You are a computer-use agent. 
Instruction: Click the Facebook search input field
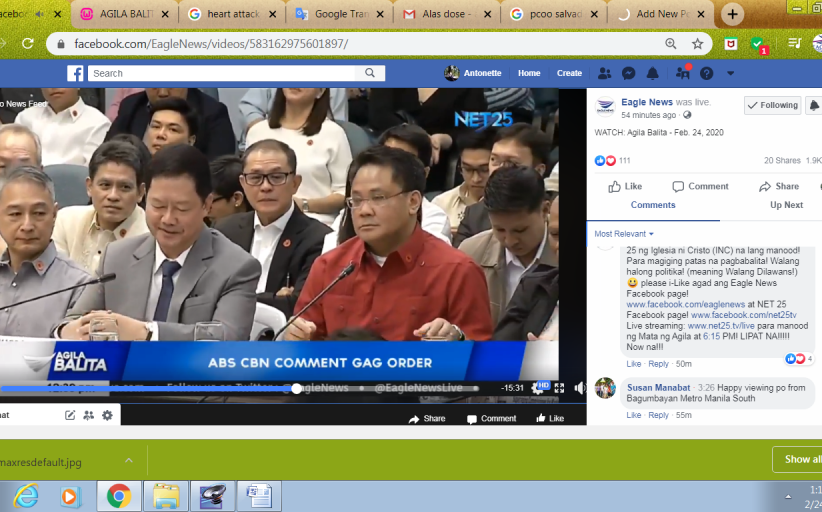tap(225, 73)
